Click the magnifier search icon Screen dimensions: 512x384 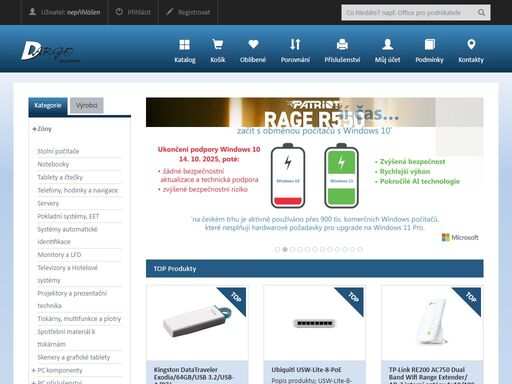tap(481, 13)
